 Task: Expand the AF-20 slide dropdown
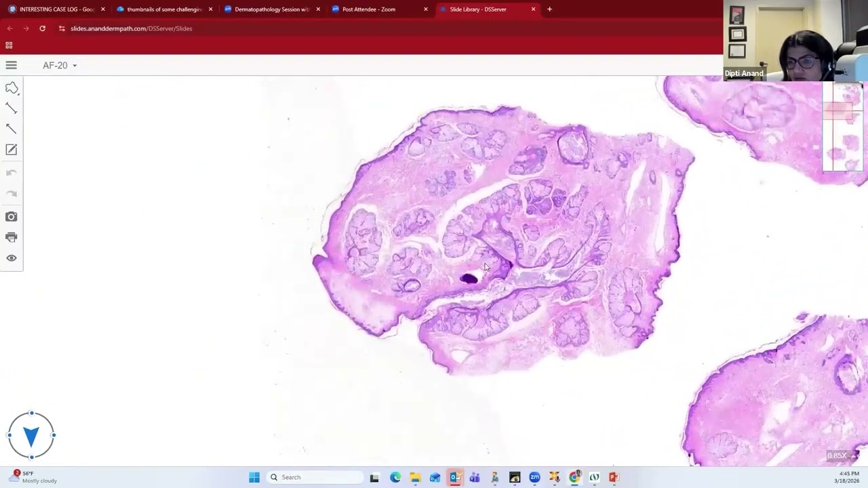tap(60, 66)
